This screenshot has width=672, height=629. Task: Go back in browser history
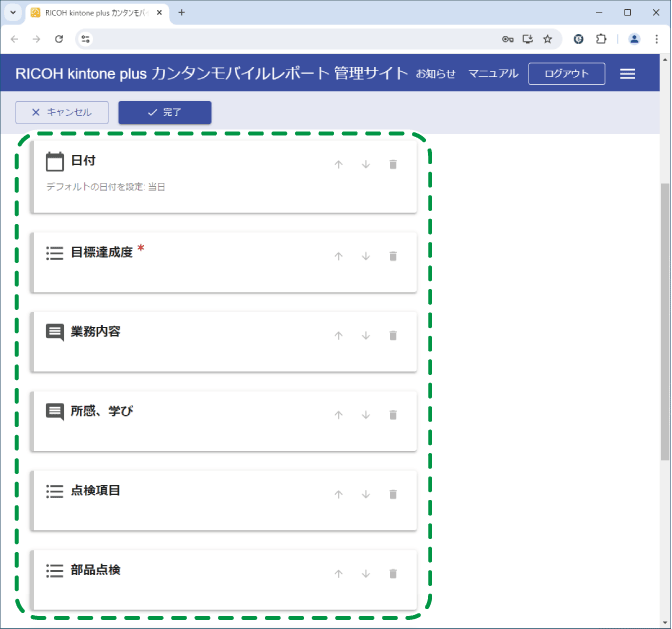tap(15, 39)
